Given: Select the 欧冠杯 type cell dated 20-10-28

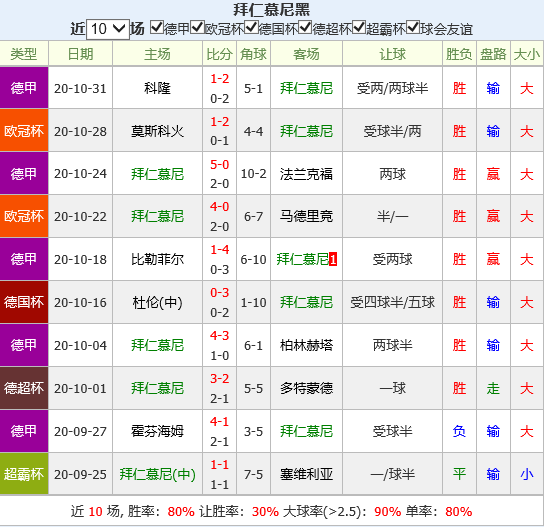Looking at the screenshot, I should click(24, 131).
